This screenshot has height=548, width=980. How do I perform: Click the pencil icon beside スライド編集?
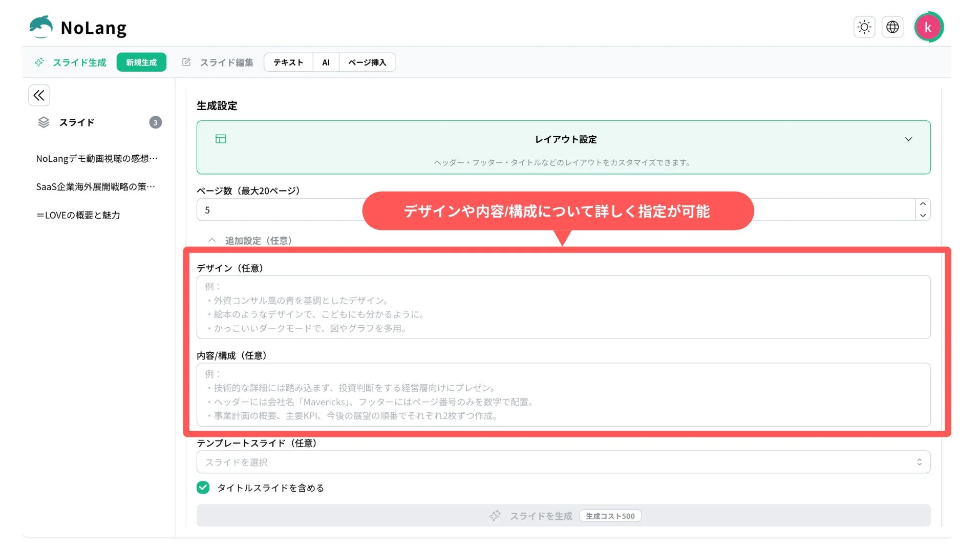[x=185, y=62]
